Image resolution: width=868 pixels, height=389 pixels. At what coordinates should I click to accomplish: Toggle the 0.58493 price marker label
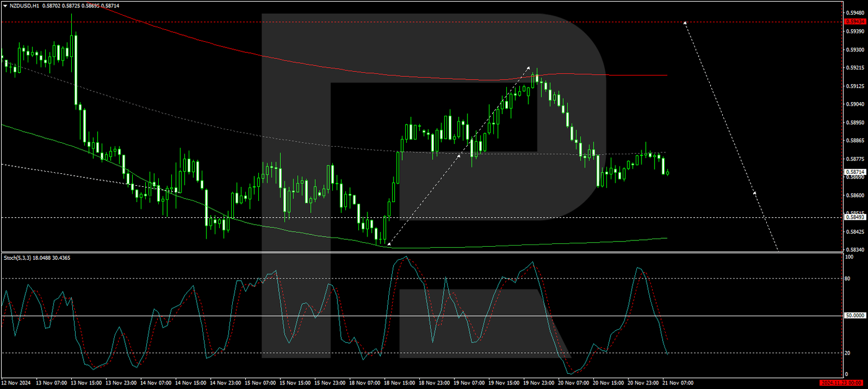(855, 216)
